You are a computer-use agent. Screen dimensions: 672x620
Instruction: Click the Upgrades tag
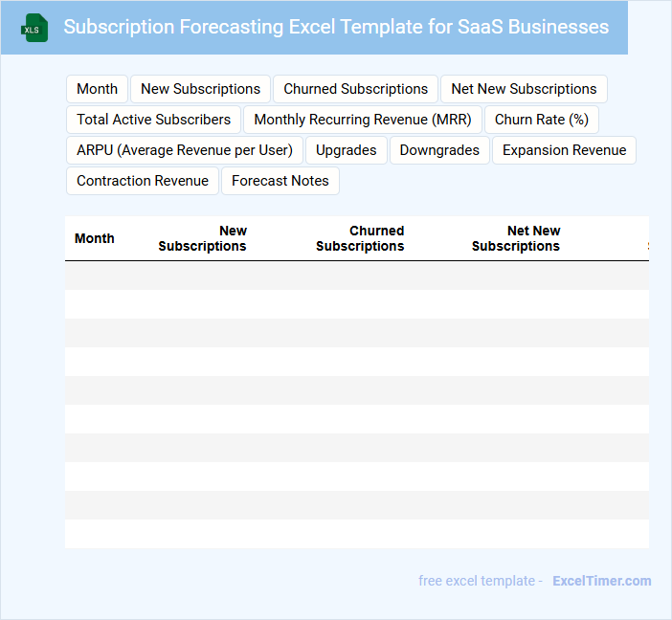tap(347, 150)
